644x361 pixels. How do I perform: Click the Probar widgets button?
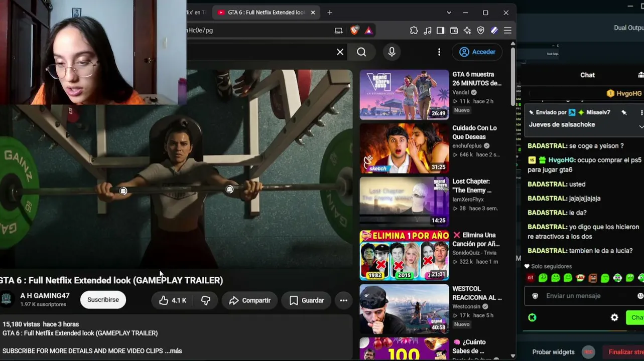point(553,352)
